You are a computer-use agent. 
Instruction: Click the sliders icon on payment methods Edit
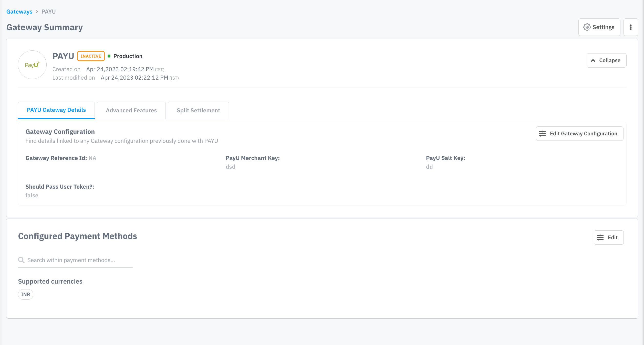pos(600,238)
